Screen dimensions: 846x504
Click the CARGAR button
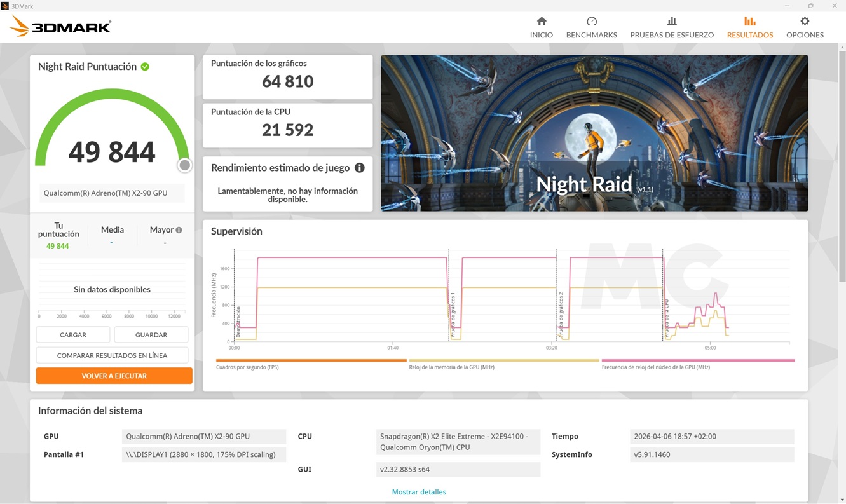coord(72,334)
